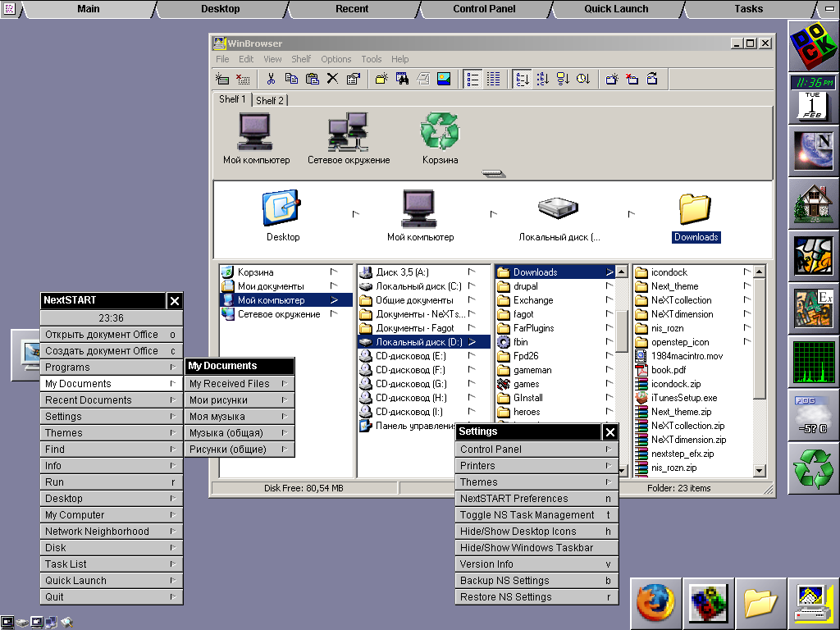Image resolution: width=840 pixels, height=630 pixels.
Task: Expand My Received Files submenu
Action: click(x=240, y=384)
